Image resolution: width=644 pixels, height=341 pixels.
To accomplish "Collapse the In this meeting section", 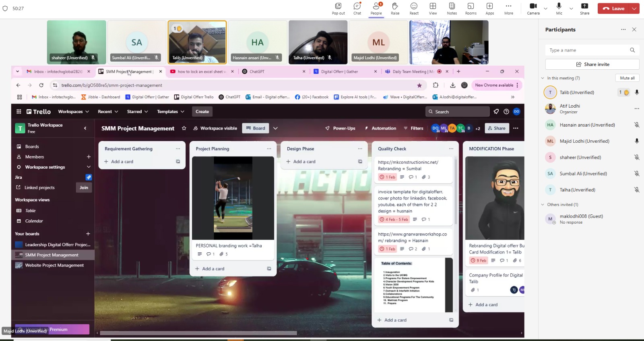I will point(543,78).
